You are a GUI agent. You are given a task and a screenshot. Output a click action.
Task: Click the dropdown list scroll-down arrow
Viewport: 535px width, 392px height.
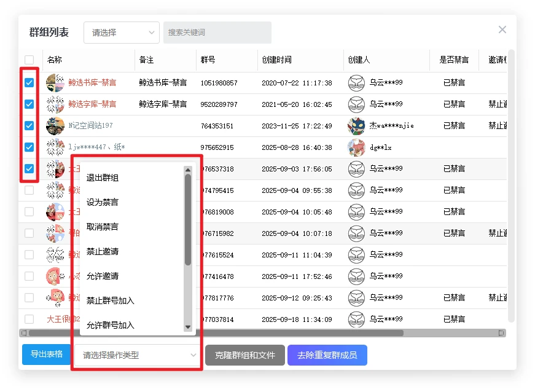coord(188,327)
